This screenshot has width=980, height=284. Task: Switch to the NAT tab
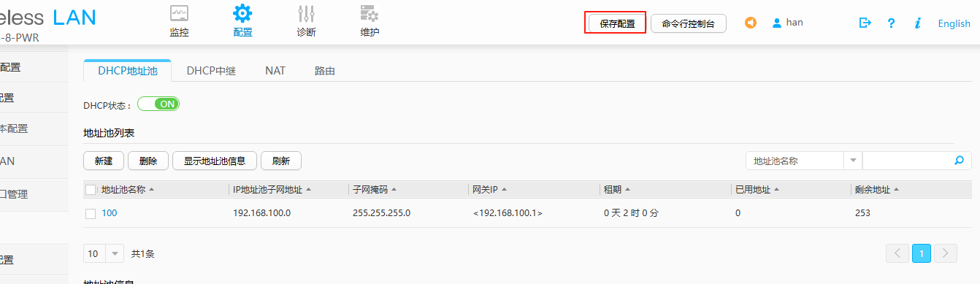(275, 71)
